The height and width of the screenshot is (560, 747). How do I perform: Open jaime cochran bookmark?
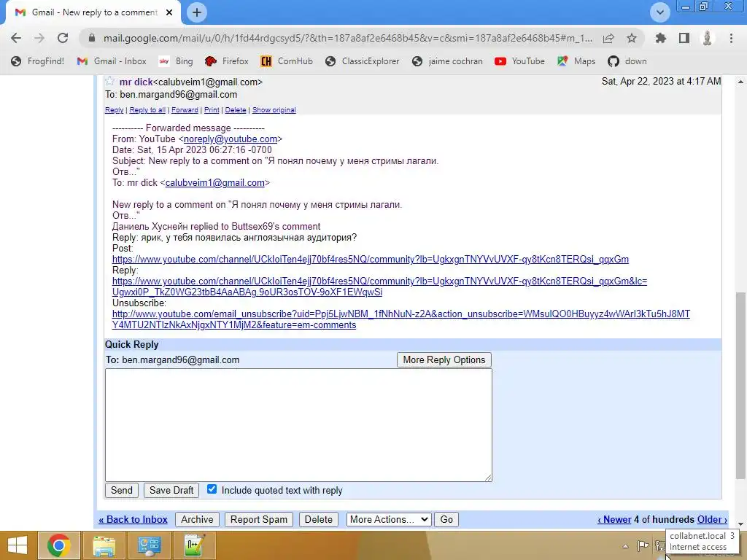coord(447,61)
